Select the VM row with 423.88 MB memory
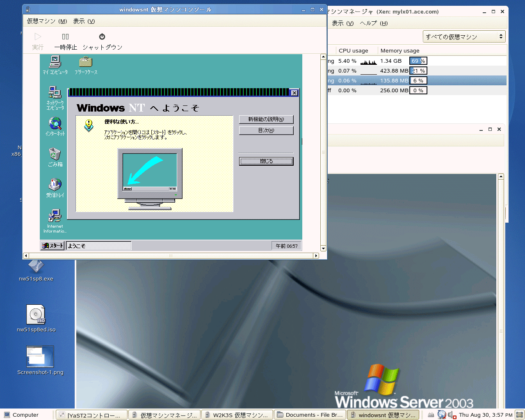Viewport: 525px width, 420px height. tap(417, 71)
